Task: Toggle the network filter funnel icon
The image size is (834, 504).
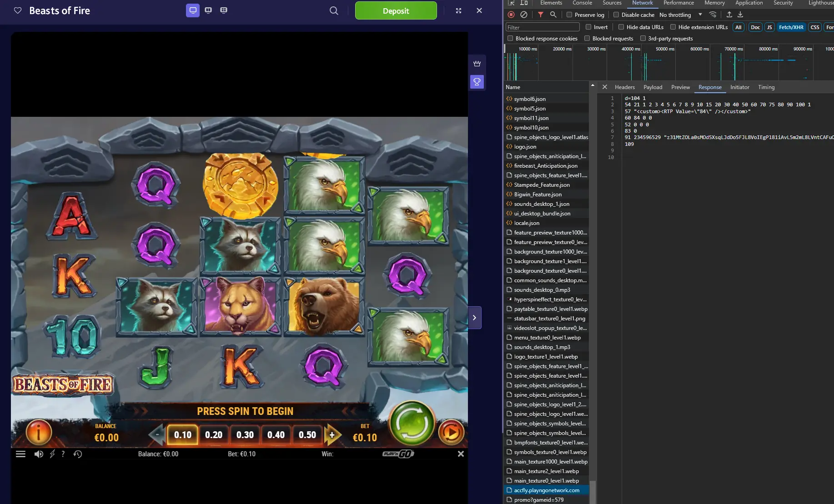Action: coord(541,15)
